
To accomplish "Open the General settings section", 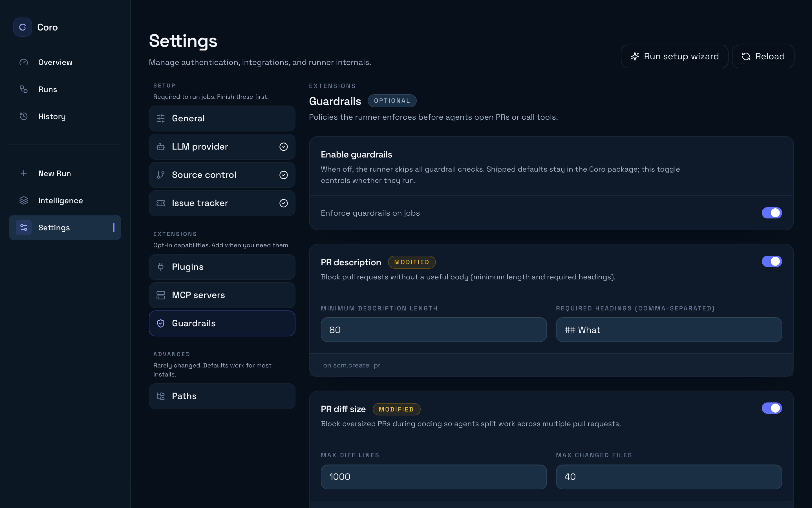I will pyautogui.click(x=222, y=119).
